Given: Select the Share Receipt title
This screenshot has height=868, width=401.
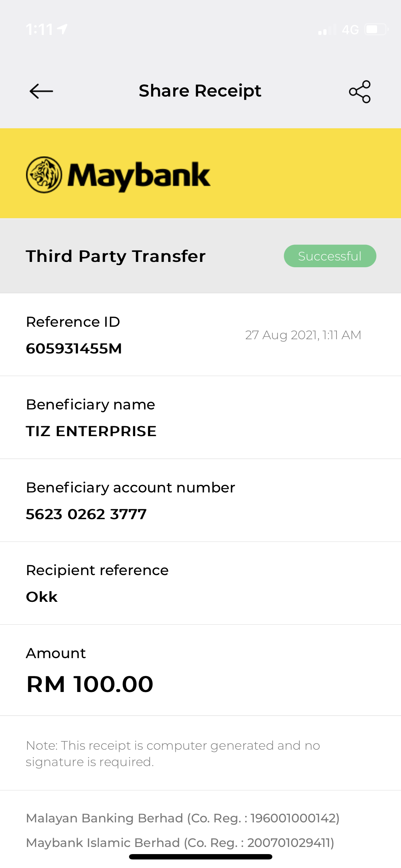Looking at the screenshot, I should tap(200, 91).
